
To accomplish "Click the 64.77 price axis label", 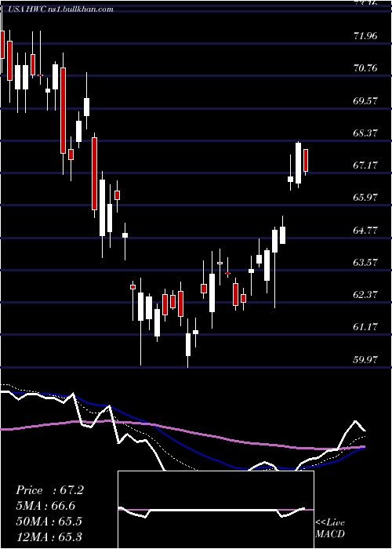I will 366,231.
